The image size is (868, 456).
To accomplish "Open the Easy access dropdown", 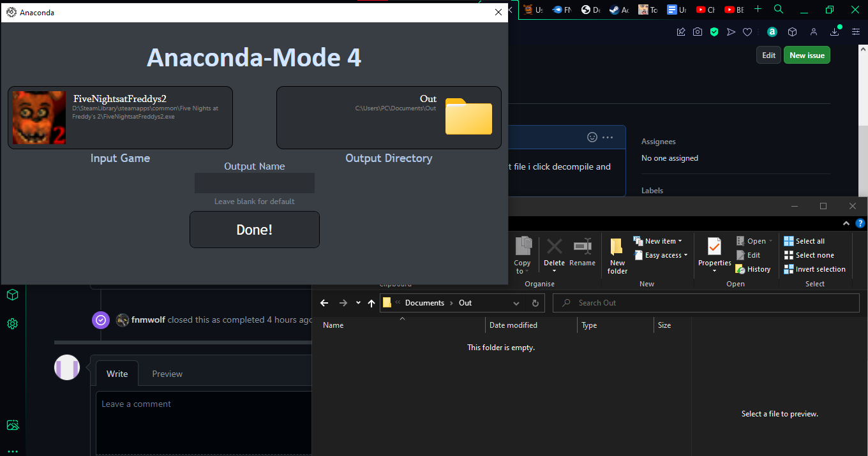I will (x=661, y=254).
